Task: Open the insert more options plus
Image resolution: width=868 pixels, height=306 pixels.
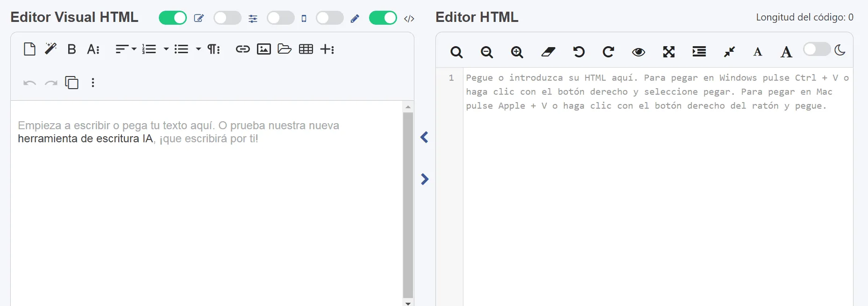Action: click(327, 49)
